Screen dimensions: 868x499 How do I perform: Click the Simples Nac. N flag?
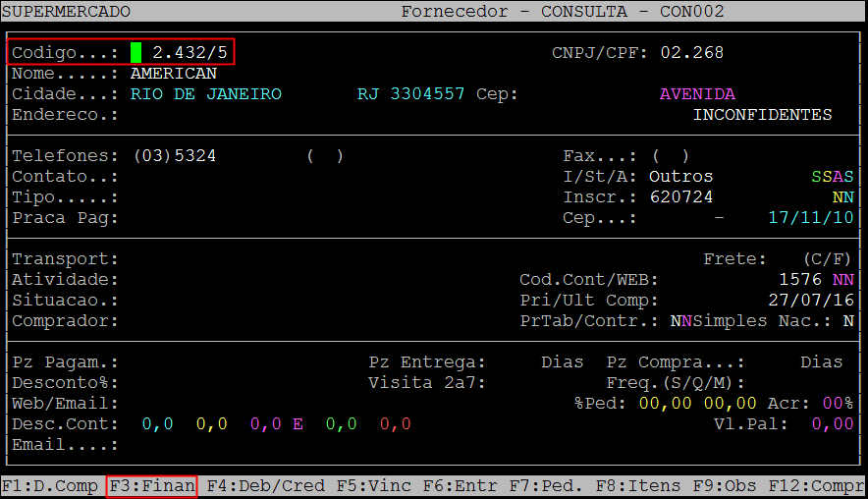coord(847,321)
